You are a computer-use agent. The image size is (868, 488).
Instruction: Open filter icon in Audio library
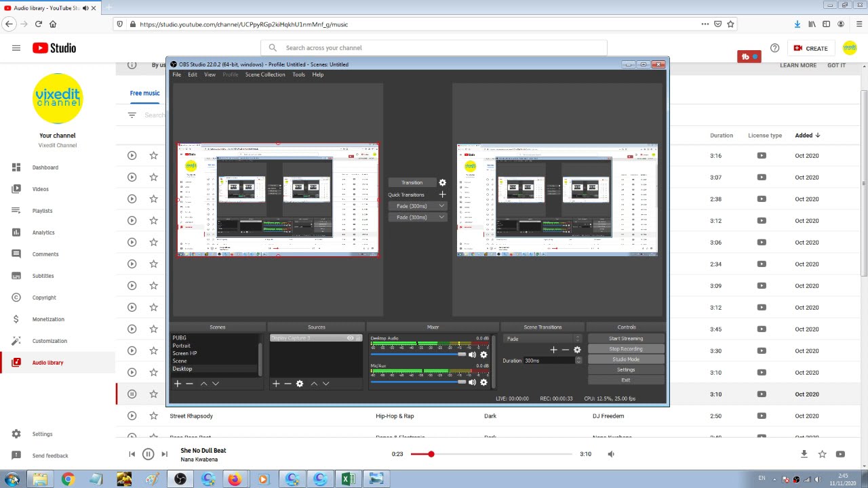tap(132, 115)
